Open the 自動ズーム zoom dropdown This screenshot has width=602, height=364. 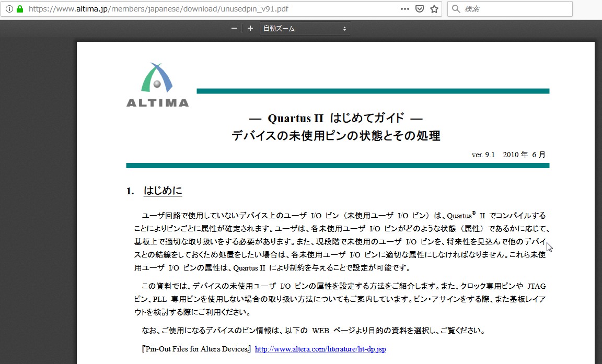point(305,28)
